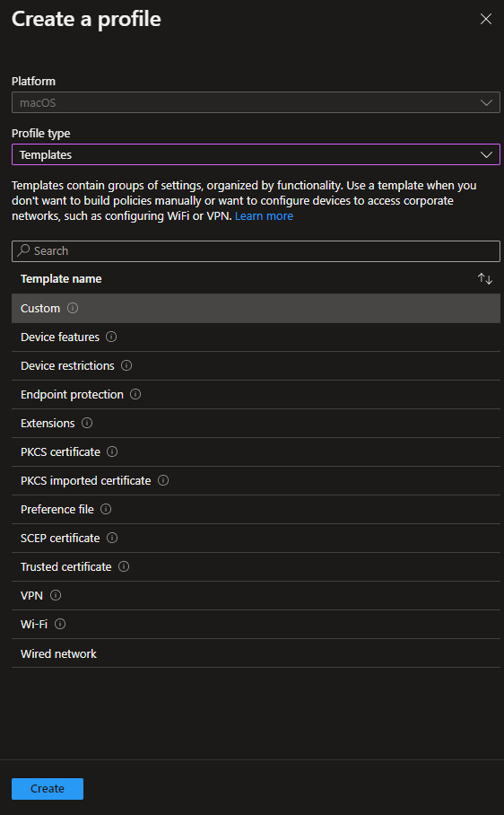Sort by Template name arrows icon
The width and height of the screenshot is (504, 815).
(485, 278)
